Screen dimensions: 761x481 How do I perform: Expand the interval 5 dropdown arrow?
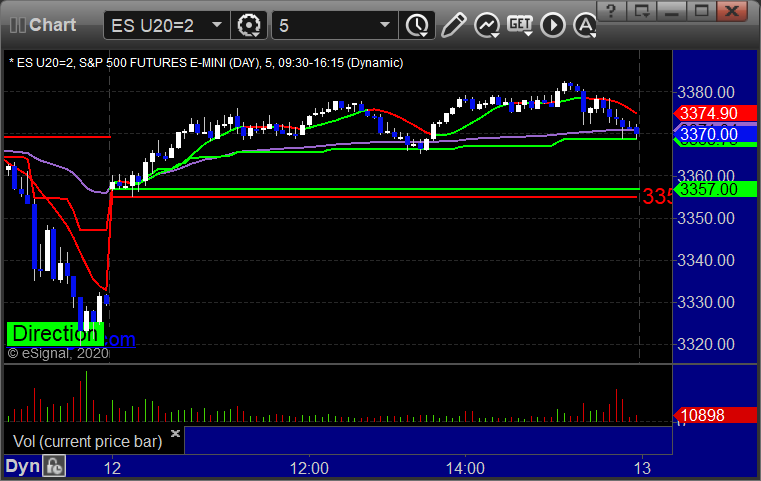tap(385, 25)
